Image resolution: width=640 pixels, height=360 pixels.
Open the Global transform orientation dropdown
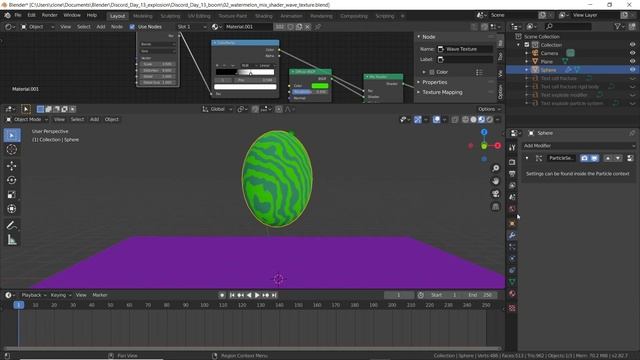pos(218,109)
